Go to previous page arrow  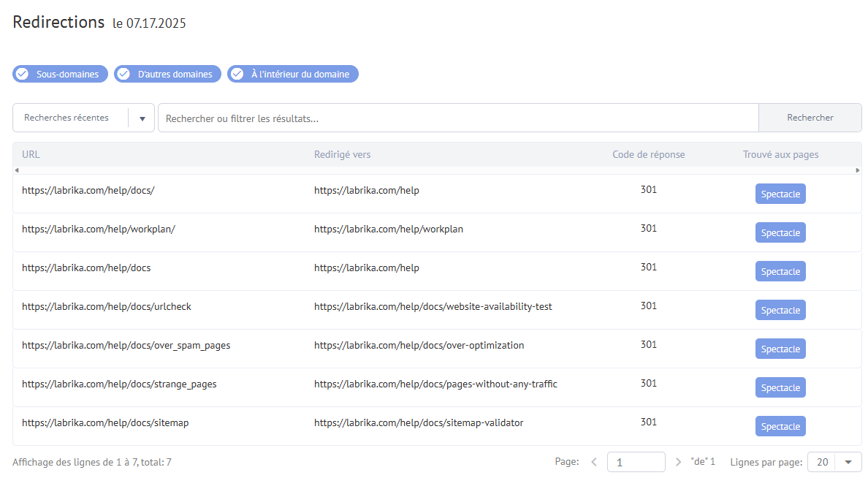594,462
